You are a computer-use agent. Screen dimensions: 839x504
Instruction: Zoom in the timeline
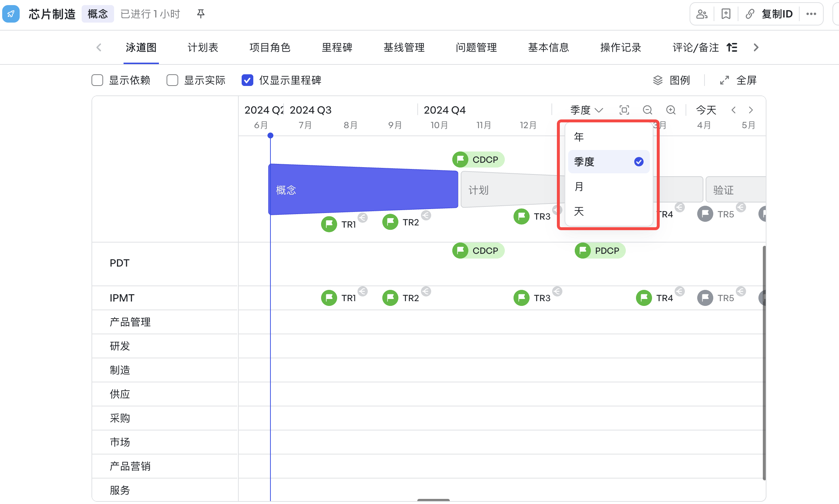tap(671, 110)
